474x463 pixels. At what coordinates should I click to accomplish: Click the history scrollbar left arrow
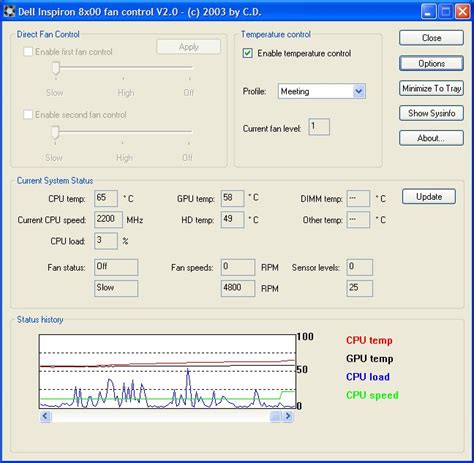click(x=45, y=416)
